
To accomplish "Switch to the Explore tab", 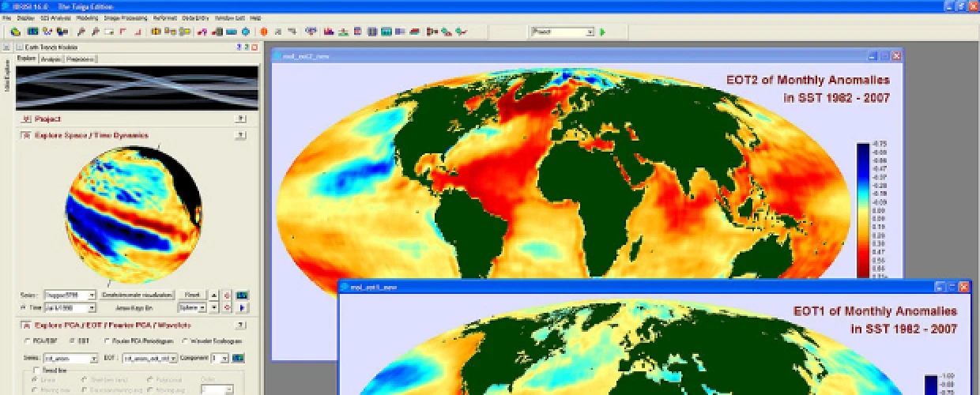I will (27, 58).
